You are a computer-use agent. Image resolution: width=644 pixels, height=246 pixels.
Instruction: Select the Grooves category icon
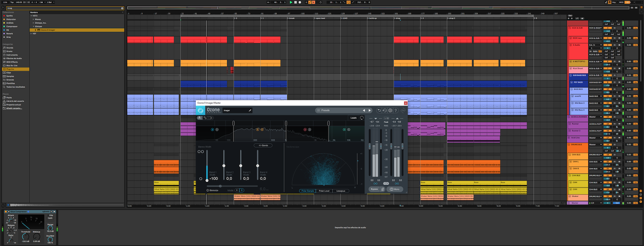[4, 80]
